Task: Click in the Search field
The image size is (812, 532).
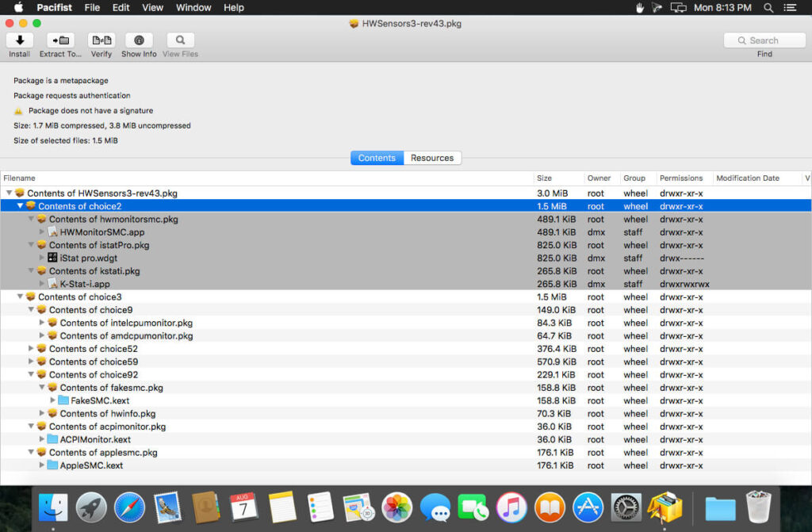Action: 763,40
